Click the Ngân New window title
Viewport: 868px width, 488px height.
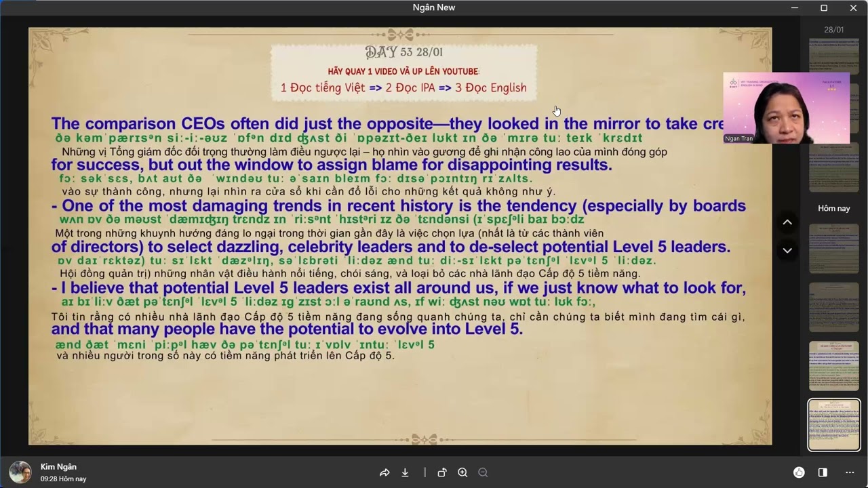click(434, 7)
